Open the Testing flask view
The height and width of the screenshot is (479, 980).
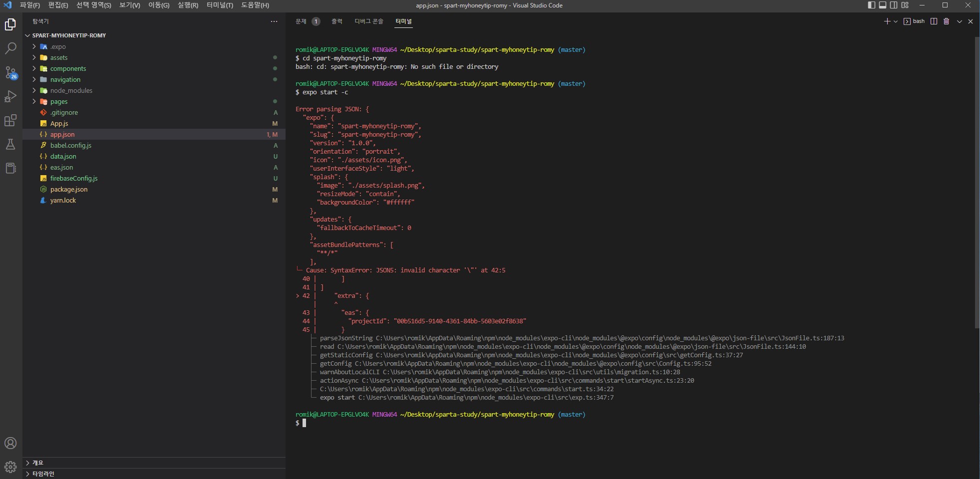(x=10, y=144)
